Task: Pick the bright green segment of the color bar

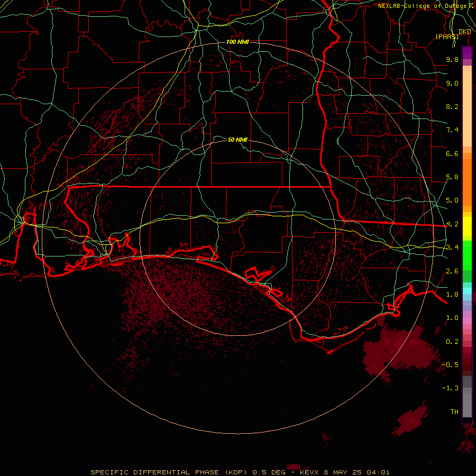Action: (467, 255)
